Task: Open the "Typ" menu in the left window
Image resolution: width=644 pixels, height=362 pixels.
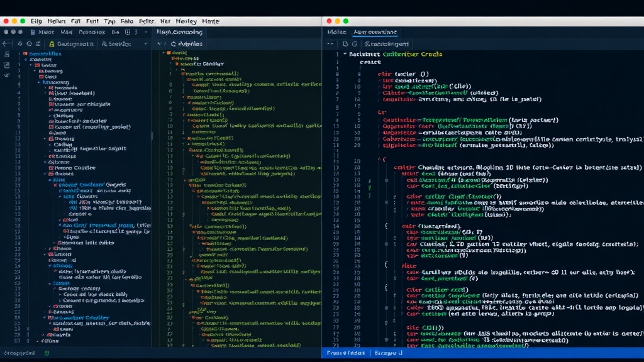Action: (x=109, y=21)
